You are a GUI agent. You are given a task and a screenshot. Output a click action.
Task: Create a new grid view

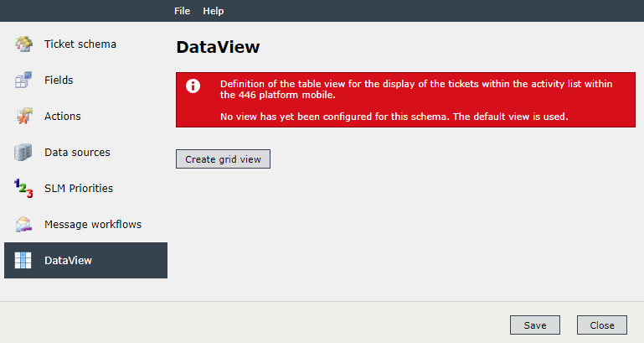(223, 159)
